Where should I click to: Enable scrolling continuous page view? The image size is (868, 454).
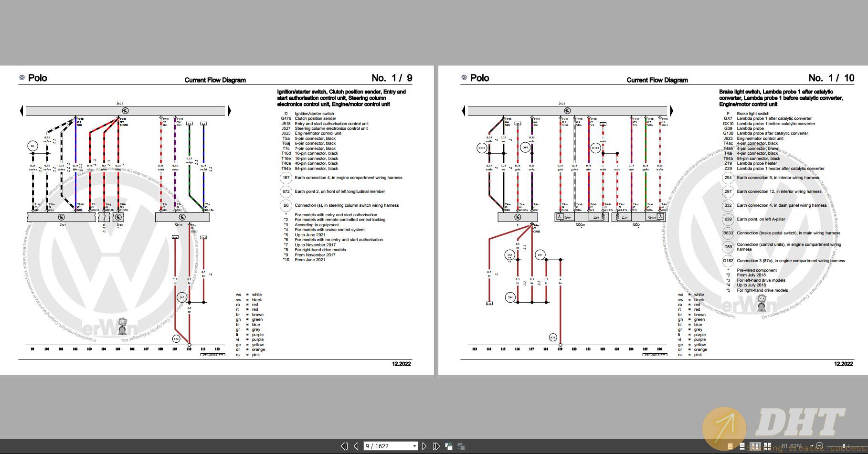point(742,446)
